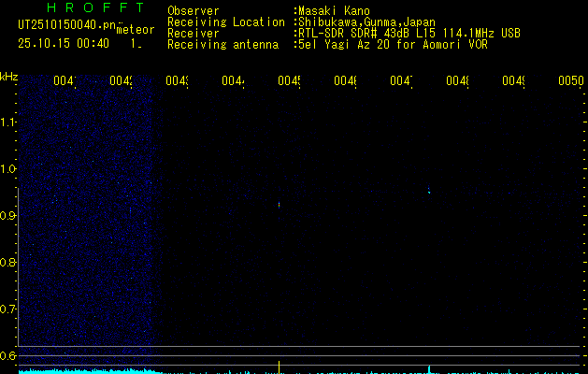
Task: Click the 1.0 kHz axis tick label
Action: click(x=7, y=169)
